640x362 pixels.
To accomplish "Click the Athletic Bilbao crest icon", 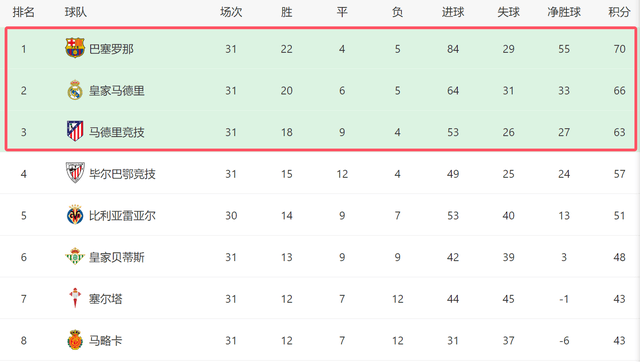I will click(x=75, y=173).
